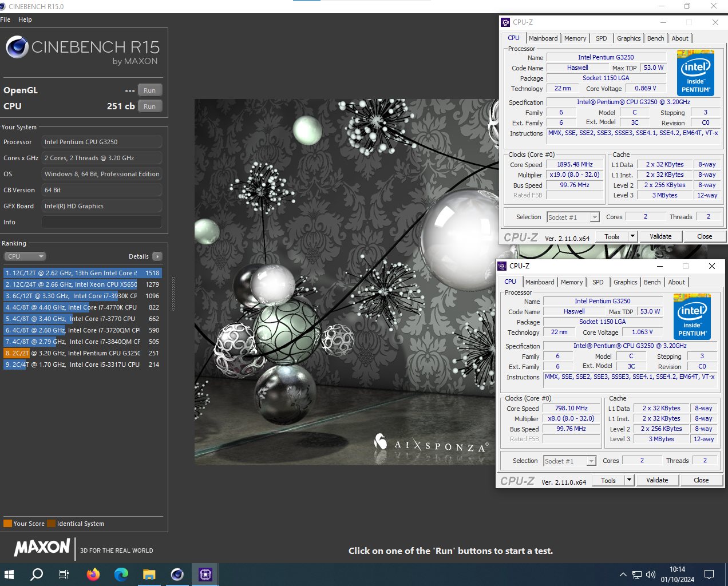This screenshot has width=728, height=586.
Task: Open Bench tab in upper CPU-Z
Action: coord(656,38)
